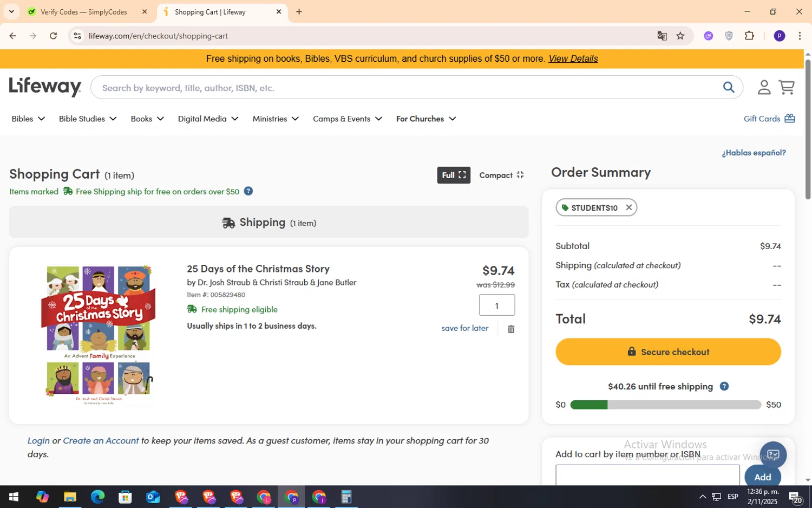This screenshot has height=508, width=812.
Task: Close the Shopping Cart Lifeway tab
Action: [279, 11]
